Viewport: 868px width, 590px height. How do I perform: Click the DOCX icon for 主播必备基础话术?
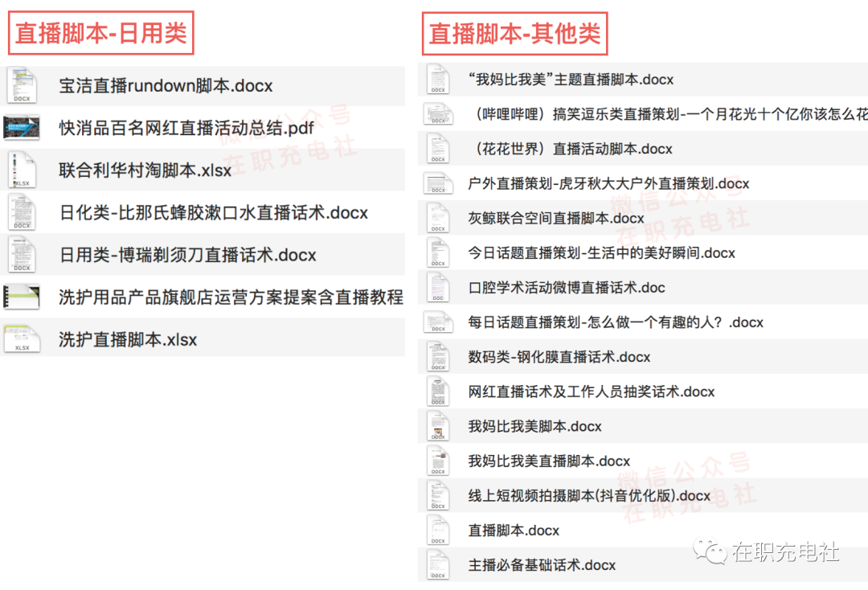click(x=438, y=565)
